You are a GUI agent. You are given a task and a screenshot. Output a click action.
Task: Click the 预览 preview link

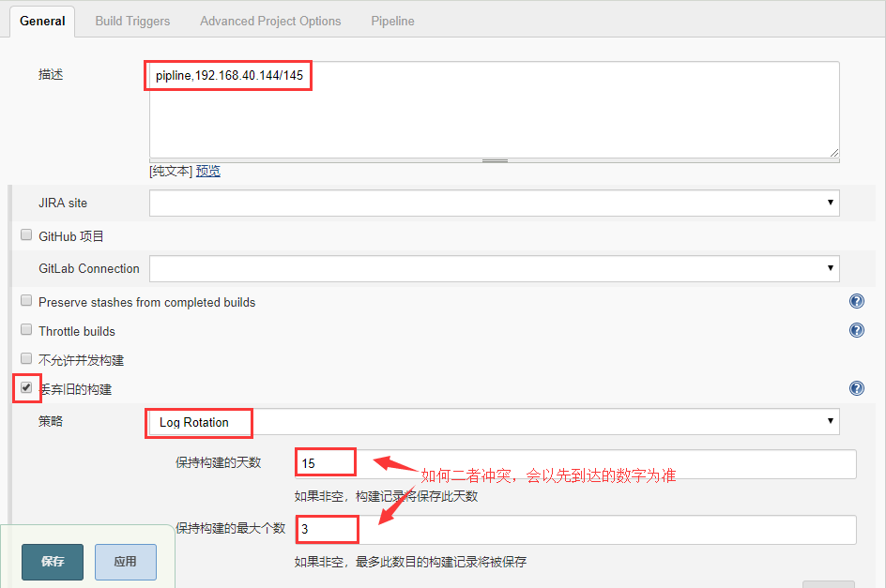click(208, 172)
